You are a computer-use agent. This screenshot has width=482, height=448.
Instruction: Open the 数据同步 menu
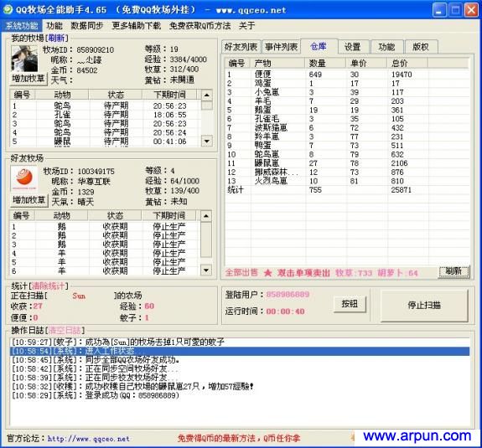(87, 26)
